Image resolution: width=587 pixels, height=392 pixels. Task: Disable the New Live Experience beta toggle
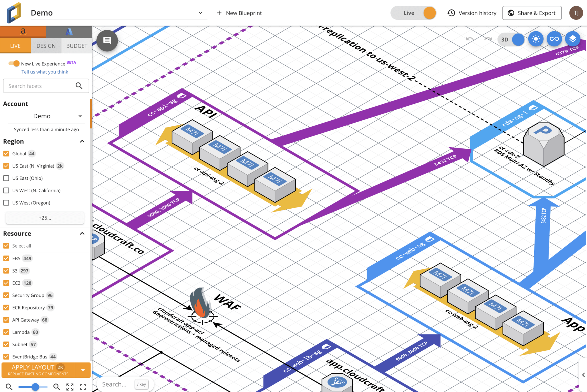(x=13, y=63)
